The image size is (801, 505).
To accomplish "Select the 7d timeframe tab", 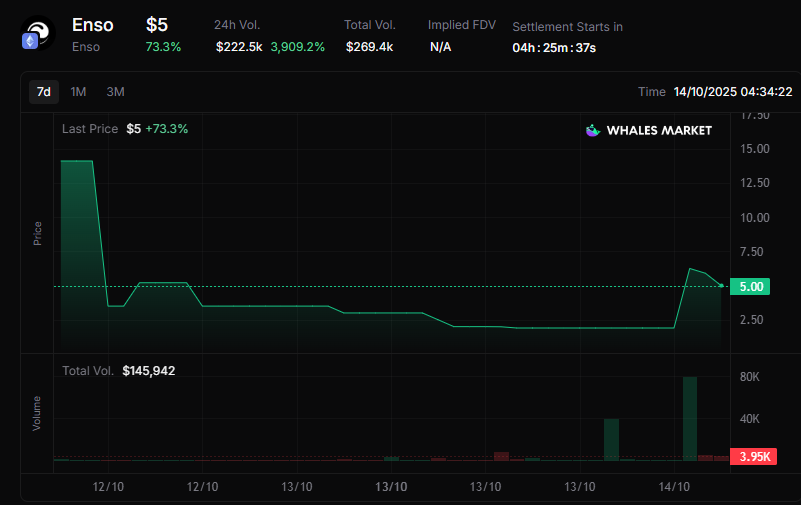I will pyautogui.click(x=44, y=92).
